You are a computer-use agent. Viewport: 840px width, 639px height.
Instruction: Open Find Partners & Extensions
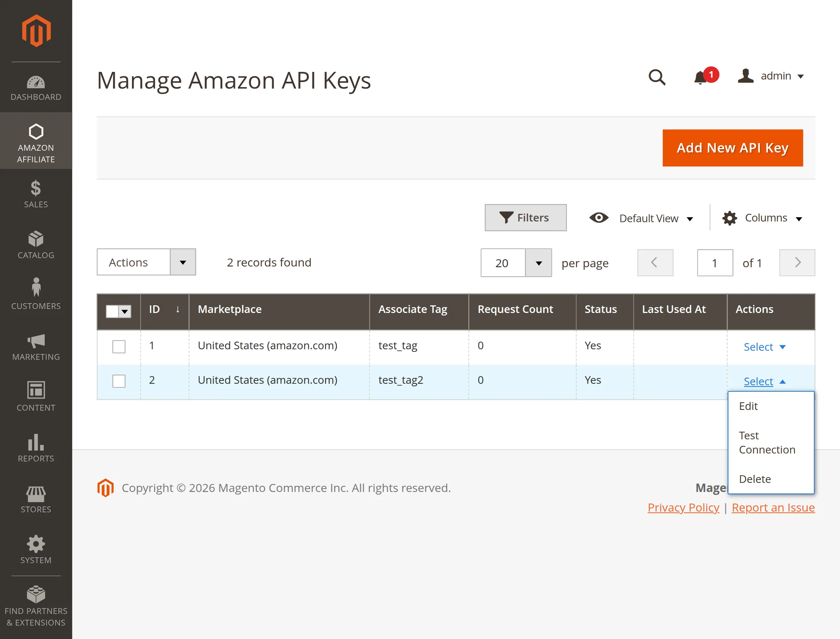click(36, 607)
